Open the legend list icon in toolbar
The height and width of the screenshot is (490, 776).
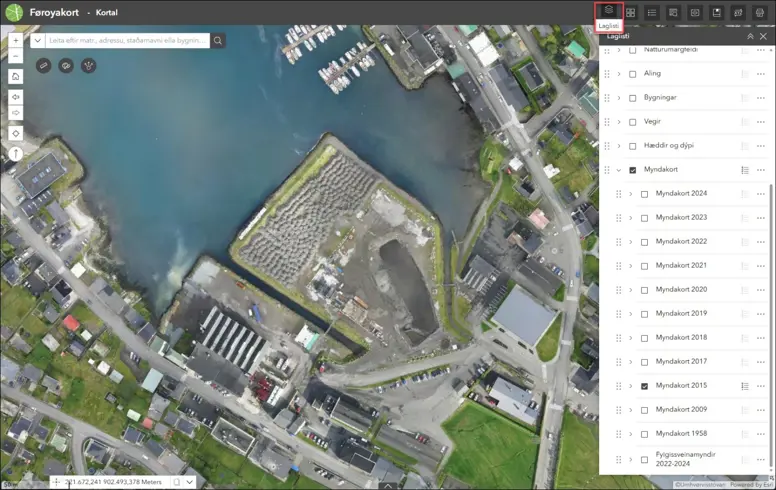(652, 12)
